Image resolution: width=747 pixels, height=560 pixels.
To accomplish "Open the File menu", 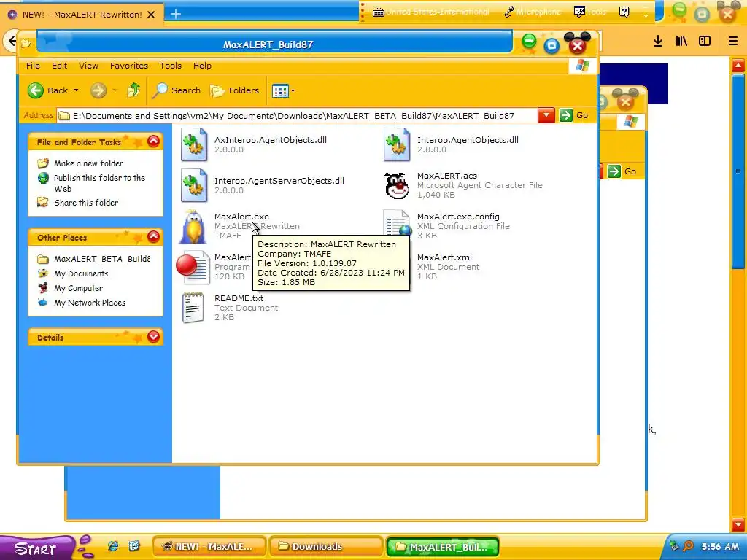I will tap(33, 66).
